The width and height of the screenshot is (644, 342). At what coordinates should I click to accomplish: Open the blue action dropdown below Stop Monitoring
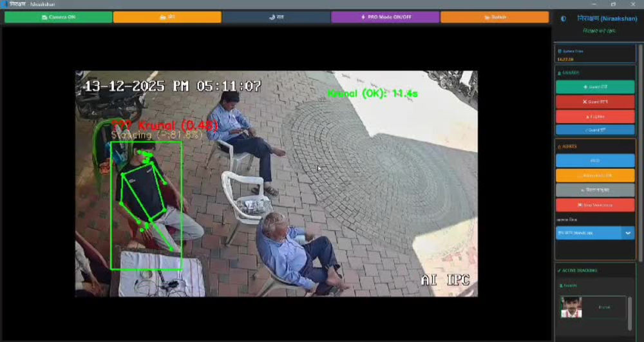(x=595, y=233)
